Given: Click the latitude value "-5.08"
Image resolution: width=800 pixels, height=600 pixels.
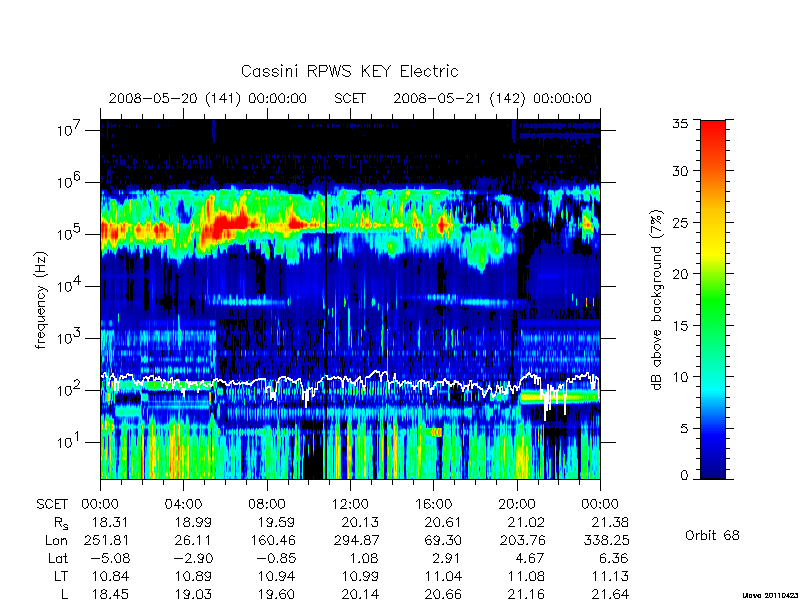Looking at the screenshot, I should [111, 558].
